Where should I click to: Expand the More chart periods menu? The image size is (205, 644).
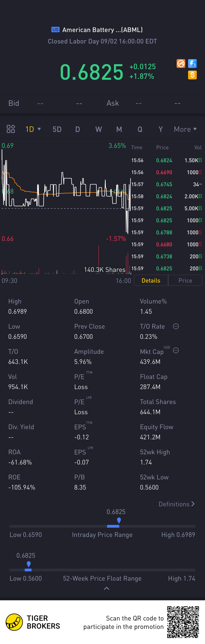pos(185,129)
